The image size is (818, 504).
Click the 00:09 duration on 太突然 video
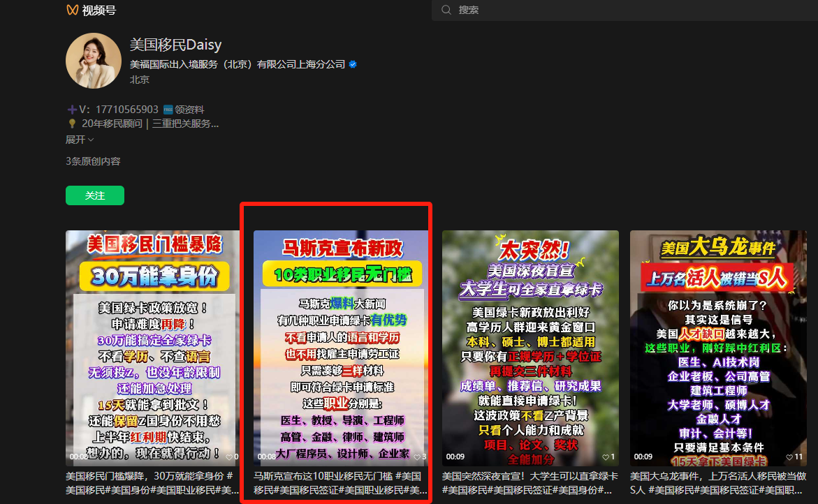pyautogui.click(x=455, y=457)
